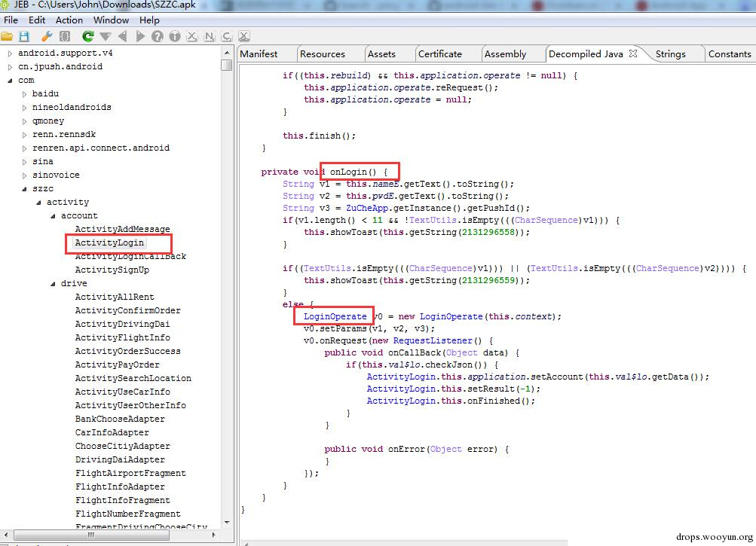Expand the android.support.v4 package node
Viewport: 756px width, 546px height.
click(x=10, y=53)
